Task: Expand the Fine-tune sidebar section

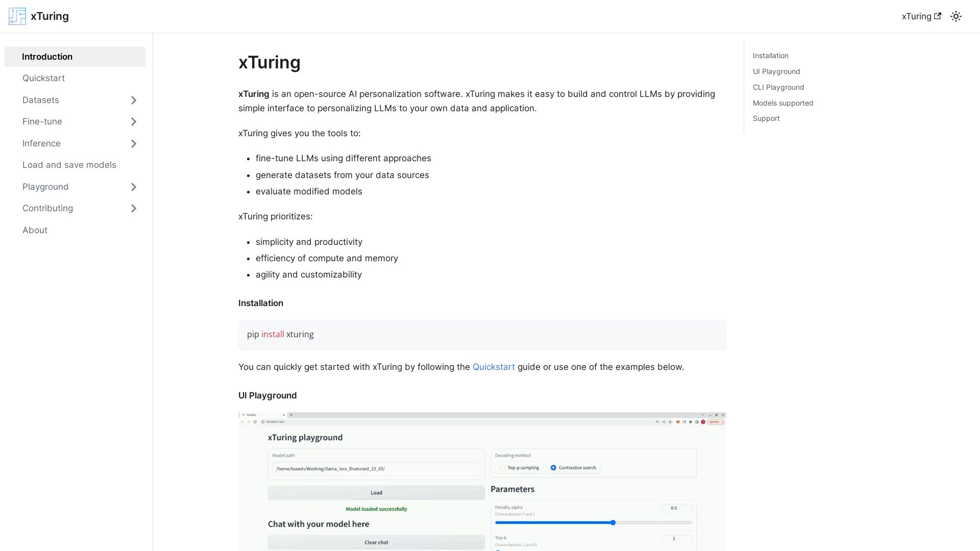Action: pyautogui.click(x=134, y=121)
